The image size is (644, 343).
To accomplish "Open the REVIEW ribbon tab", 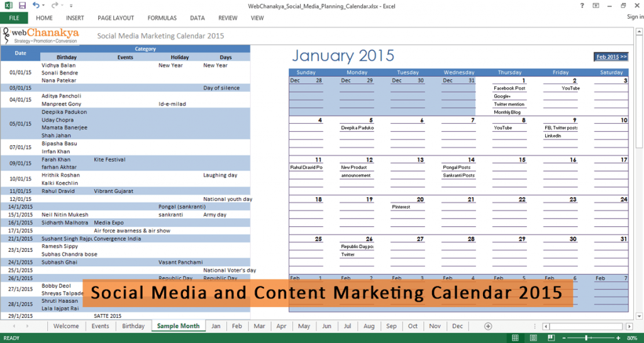I will [x=228, y=18].
